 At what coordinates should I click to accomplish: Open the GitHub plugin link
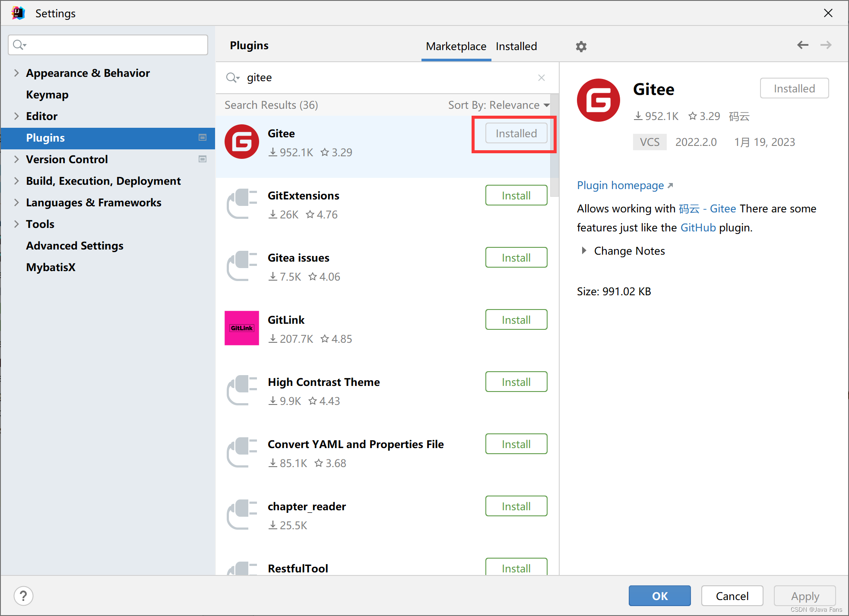(698, 227)
